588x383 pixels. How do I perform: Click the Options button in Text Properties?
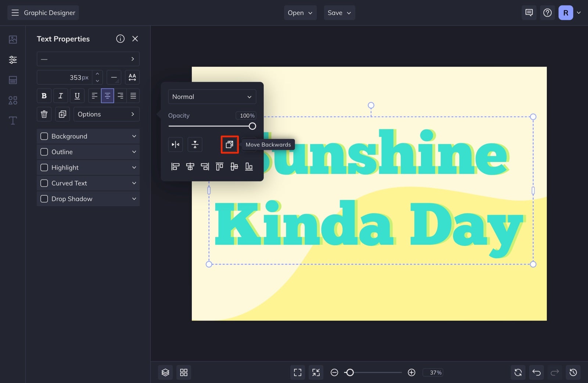106,114
